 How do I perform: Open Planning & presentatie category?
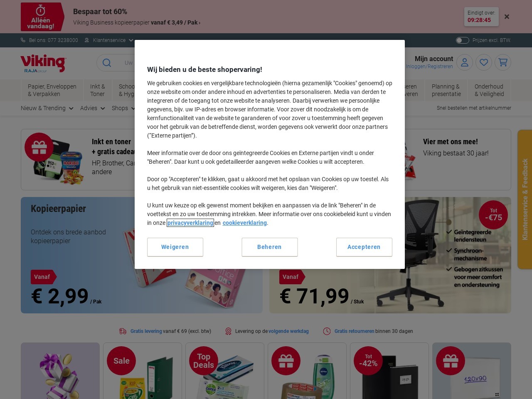click(x=446, y=90)
